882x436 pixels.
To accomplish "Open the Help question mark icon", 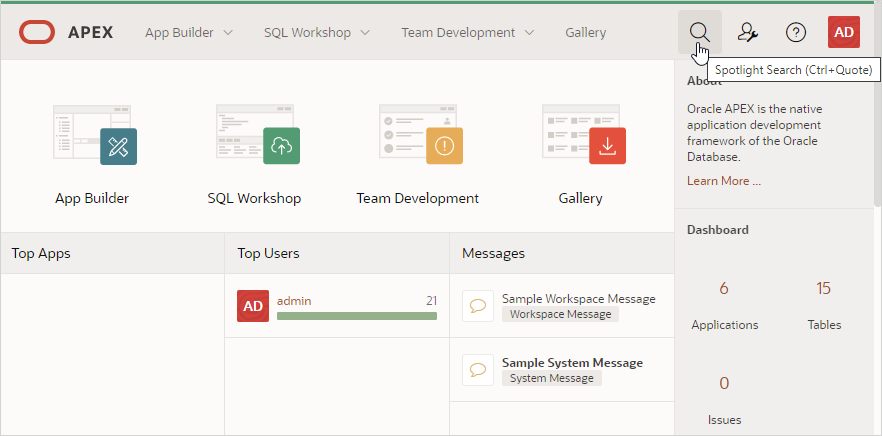I will pyautogui.click(x=796, y=33).
